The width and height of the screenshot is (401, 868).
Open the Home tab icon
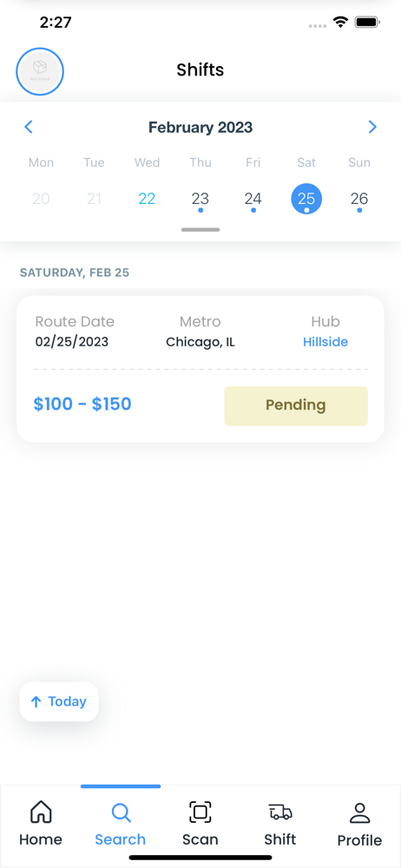point(41,812)
